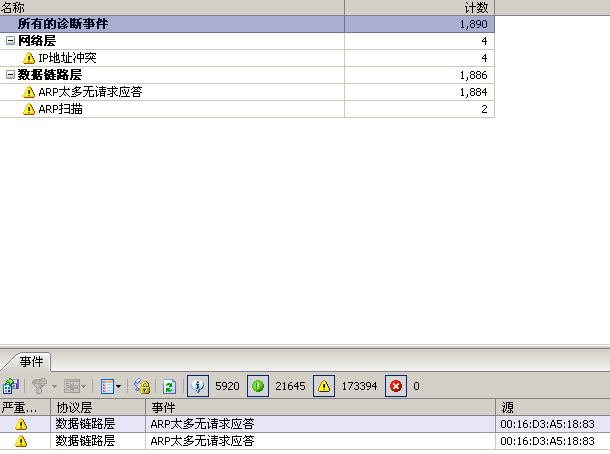Click the address resolve lock icon

point(142,386)
